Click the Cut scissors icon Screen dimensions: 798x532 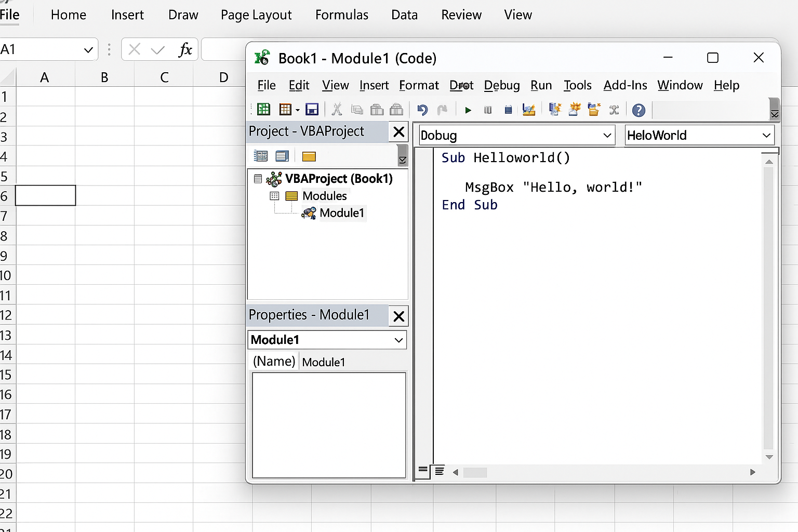(x=337, y=109)
